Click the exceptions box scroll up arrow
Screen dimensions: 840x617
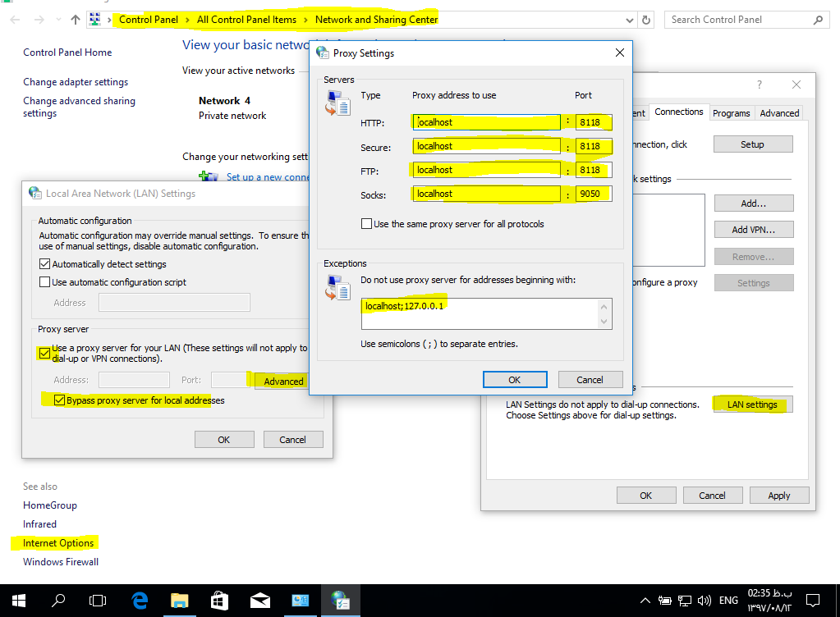coord(604,307)
